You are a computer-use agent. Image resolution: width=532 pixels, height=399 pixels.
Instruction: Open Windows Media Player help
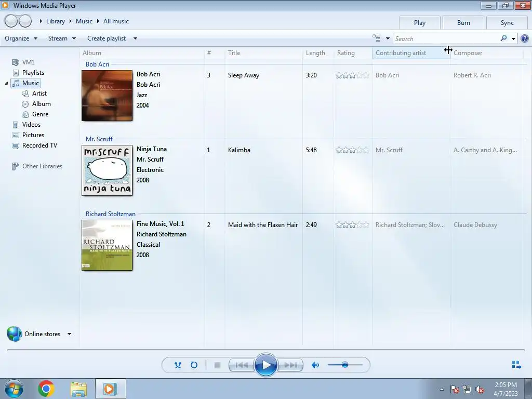[x=525, y=38]
